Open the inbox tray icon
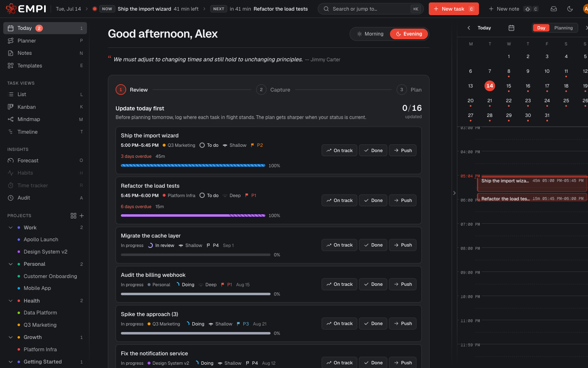The image size is (588, 368). pos(554,9)
